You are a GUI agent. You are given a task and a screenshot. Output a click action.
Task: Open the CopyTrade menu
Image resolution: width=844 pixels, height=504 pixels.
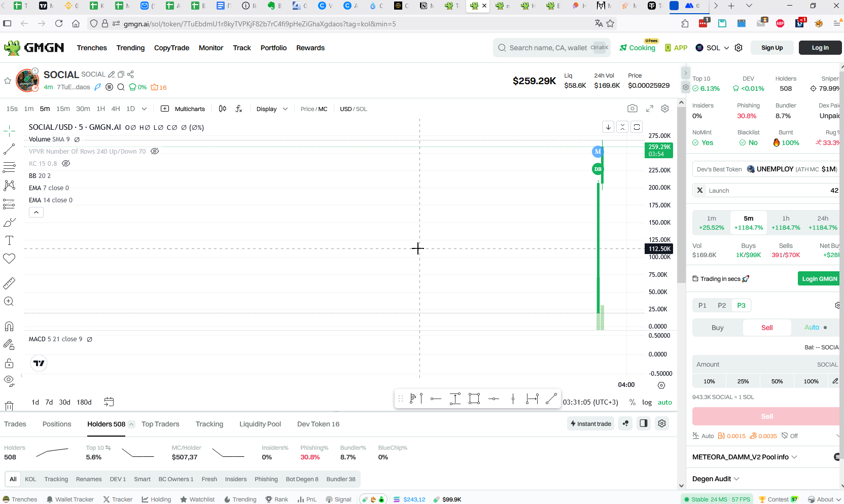[171, 48]
